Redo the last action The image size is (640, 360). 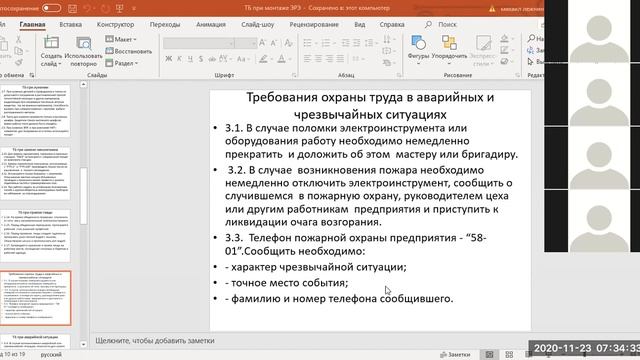click(x=105, y=9)
